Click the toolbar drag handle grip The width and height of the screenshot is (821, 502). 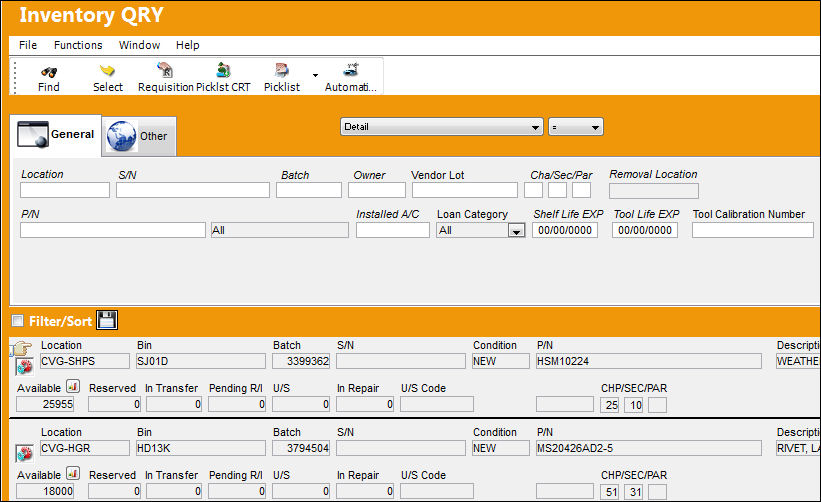click(x=15, y=77)
